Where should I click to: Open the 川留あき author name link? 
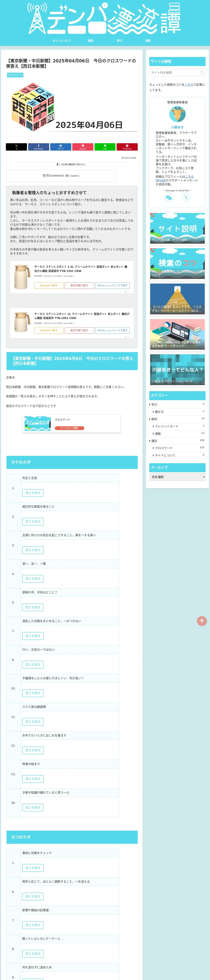coord(177,127)
